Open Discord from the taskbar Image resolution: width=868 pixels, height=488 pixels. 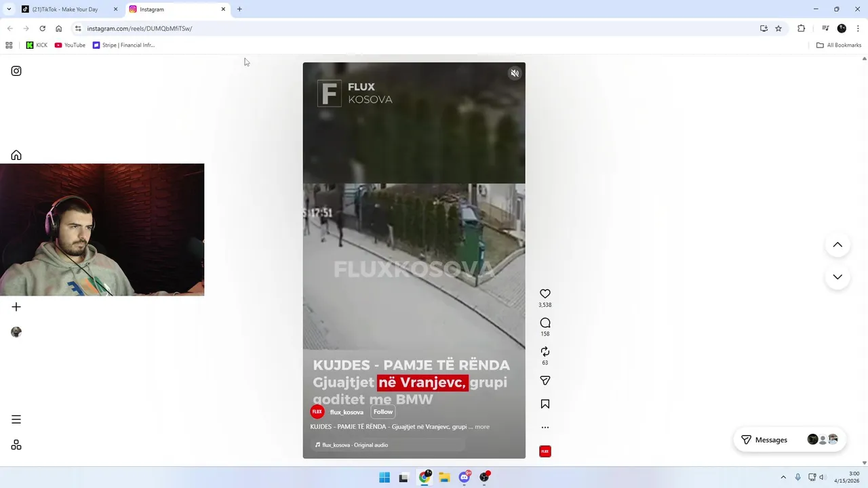click(x=465, y=477)
